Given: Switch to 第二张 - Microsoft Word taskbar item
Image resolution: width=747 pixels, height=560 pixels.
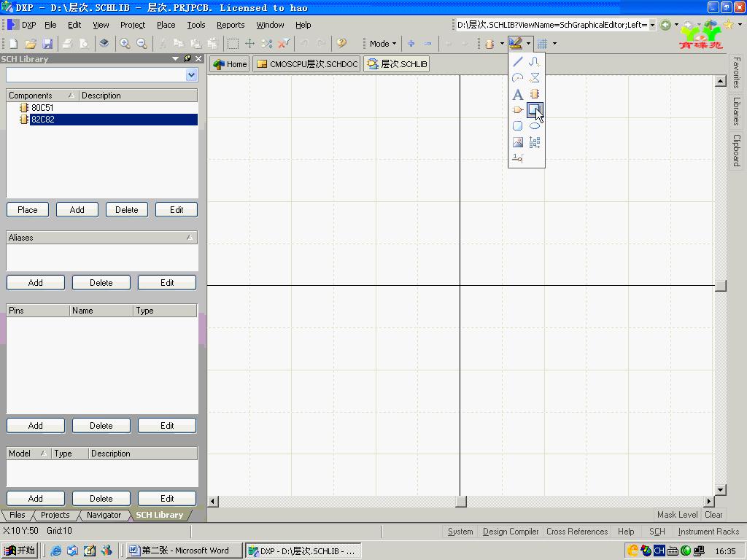Looking at the screenshot, I should point(185,551).
